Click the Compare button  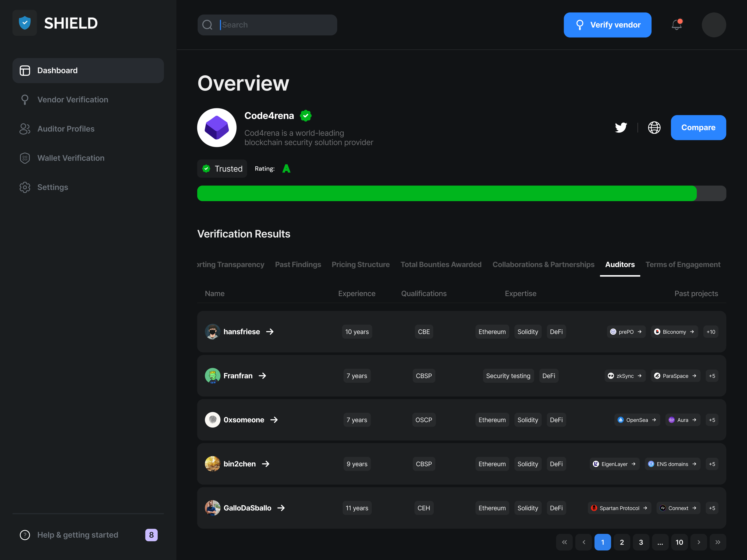point(698,128)
